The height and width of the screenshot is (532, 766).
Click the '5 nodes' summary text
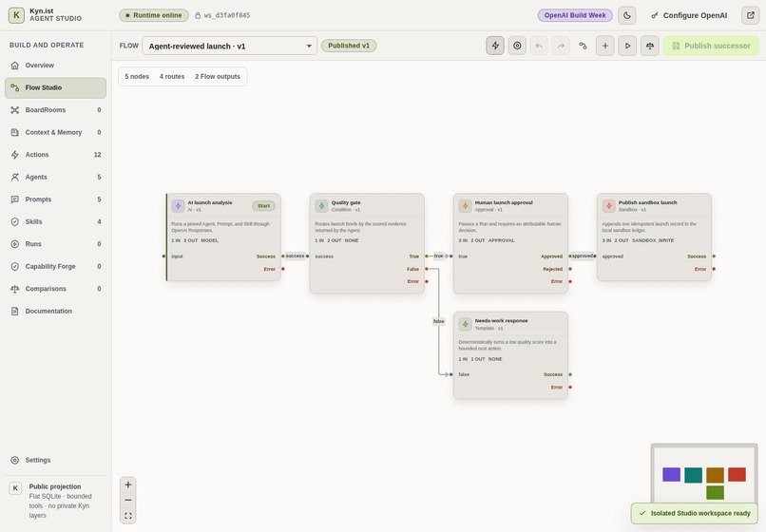point(137,76)
